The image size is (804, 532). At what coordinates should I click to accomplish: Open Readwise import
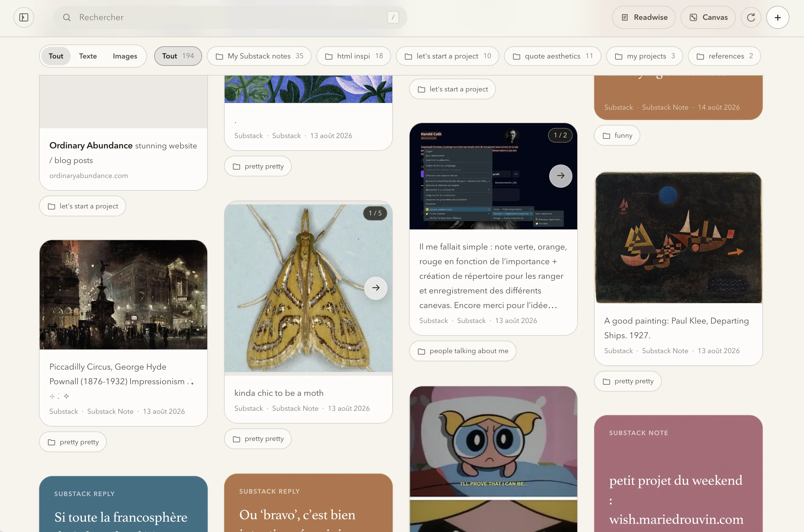click(643, 17)
